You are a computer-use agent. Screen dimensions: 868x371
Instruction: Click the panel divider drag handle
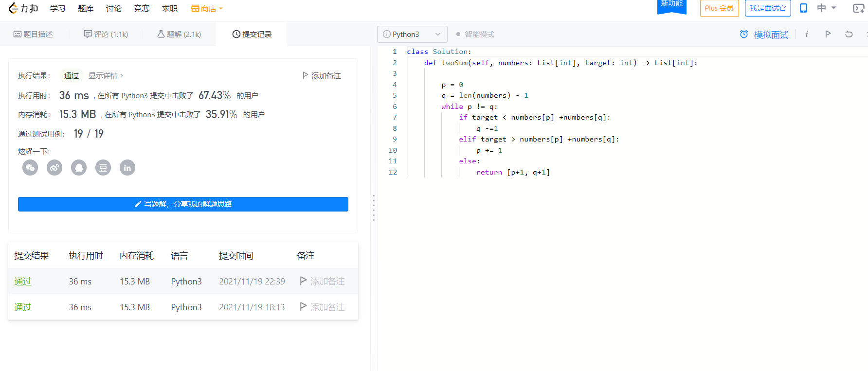(x=374, y=208)
